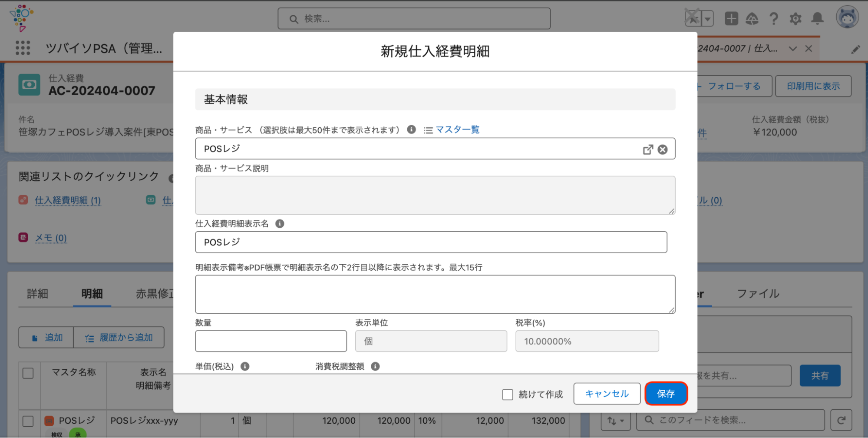This screenshot has width=868, height=438.
Task: Click the 表示単位 field showing 個
Action: click(x=431, y=341)
